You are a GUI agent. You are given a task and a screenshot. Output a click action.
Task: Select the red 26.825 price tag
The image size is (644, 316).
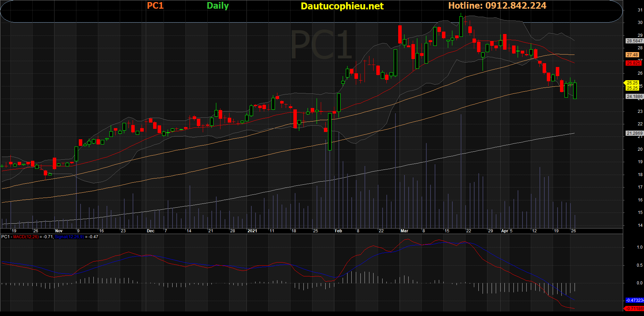click(x=634, y=63)
